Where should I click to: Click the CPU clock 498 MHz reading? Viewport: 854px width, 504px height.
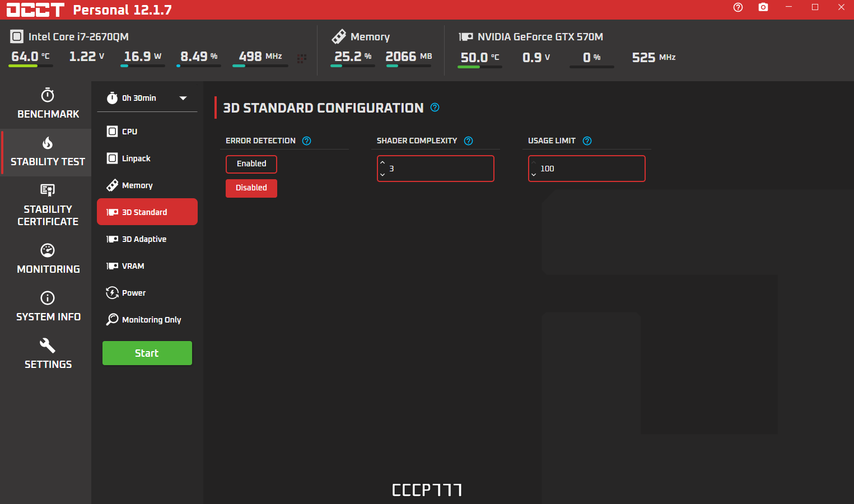point(260,57)
